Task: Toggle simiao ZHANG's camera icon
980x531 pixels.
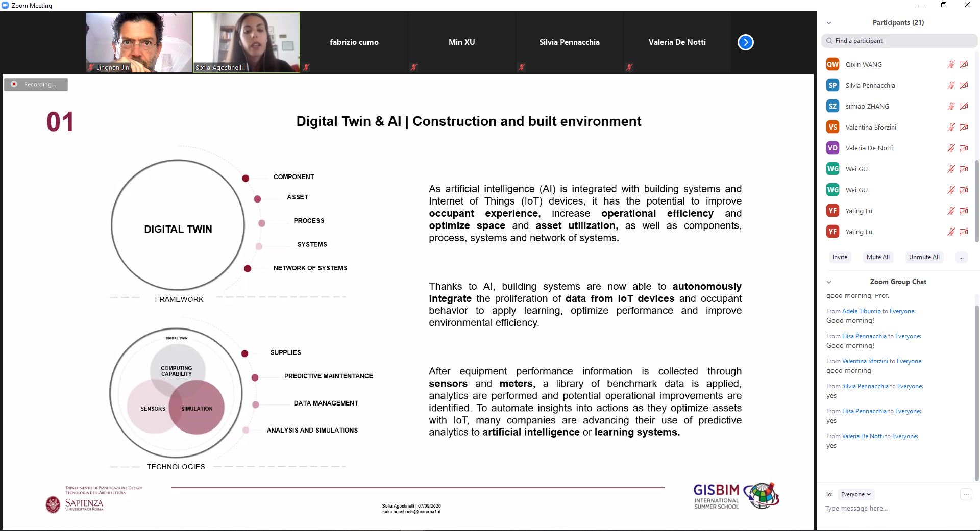Action: click(964, 106)
